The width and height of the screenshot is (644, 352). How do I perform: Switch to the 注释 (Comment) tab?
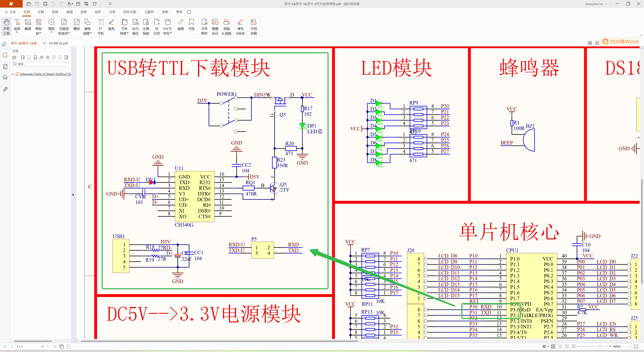[41, 12]
